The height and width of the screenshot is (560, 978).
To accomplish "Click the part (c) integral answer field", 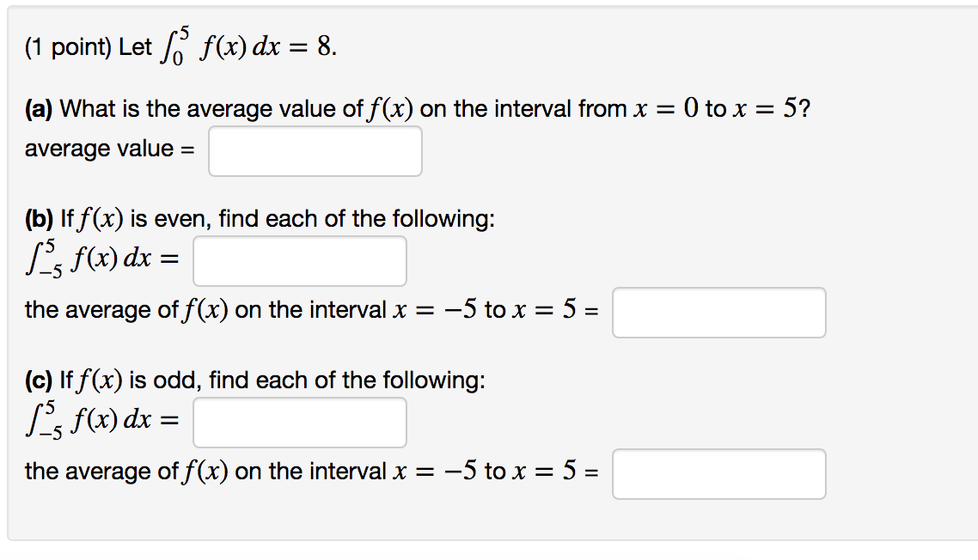I will (x=299, y=423).
